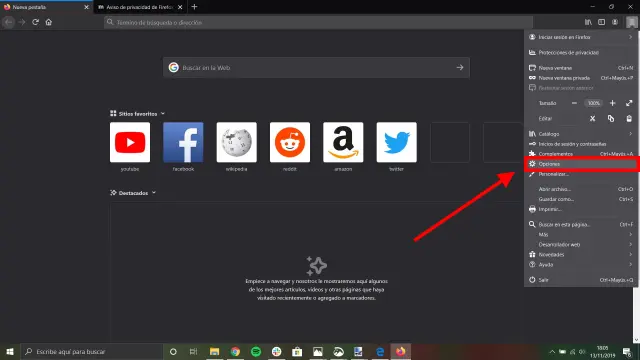Open the Firefox account toolbar icon
The height and width of the screenshot is (360, 640).
[x=615, y=22]
